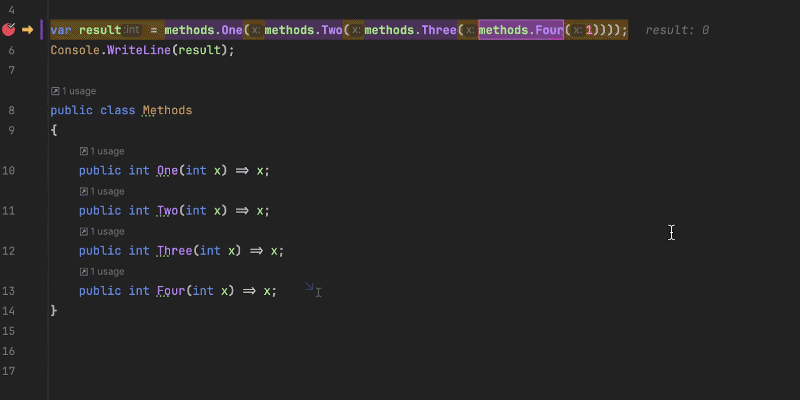The height and width of the screenshot is (400, 800).
Task: Click the usage icon above class Methods
Action: (x=55, y=91)
